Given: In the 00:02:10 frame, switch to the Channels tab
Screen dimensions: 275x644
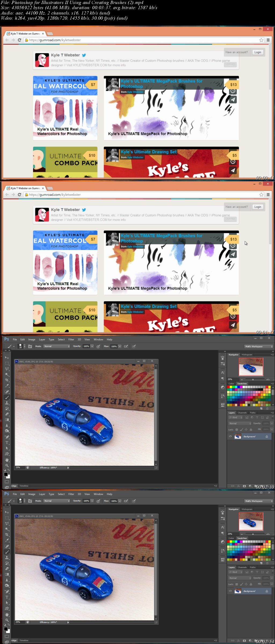Looking at the screenshot, I should pos(242,412).
